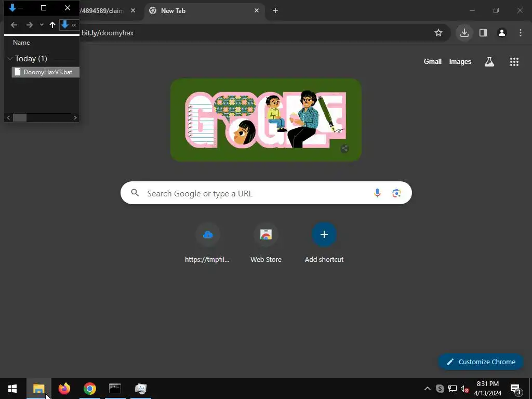Share the Google Doodle

(x=344, y=148)
